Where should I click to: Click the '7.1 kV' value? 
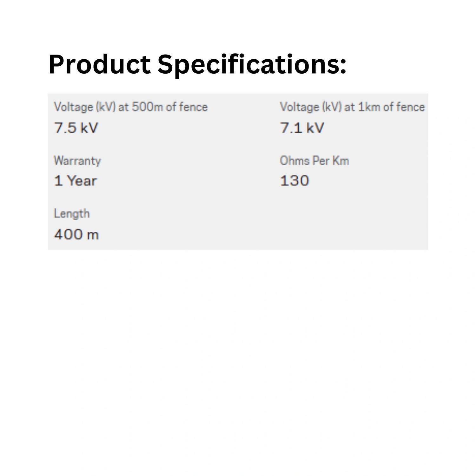point(302,128)
